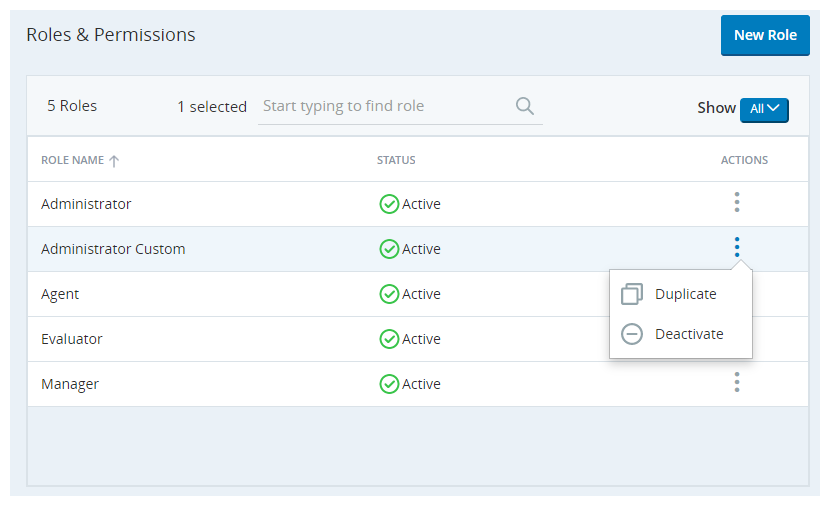Image resolution: width=832 pixels, height=508 pixels.
Task: Choose Duplicate from the actions menu
Action: [685, 294]
